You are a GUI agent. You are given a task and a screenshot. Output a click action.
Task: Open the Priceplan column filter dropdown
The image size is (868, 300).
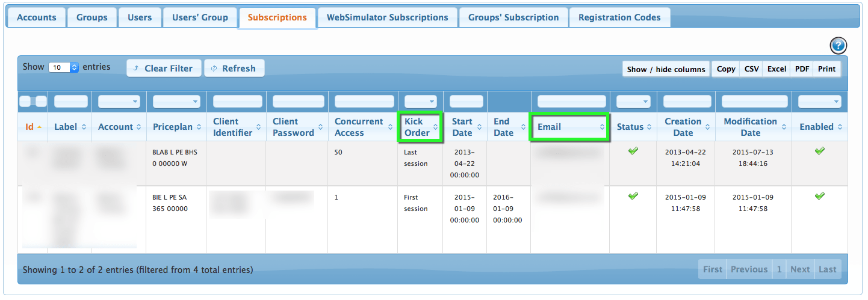coord(176,102)
